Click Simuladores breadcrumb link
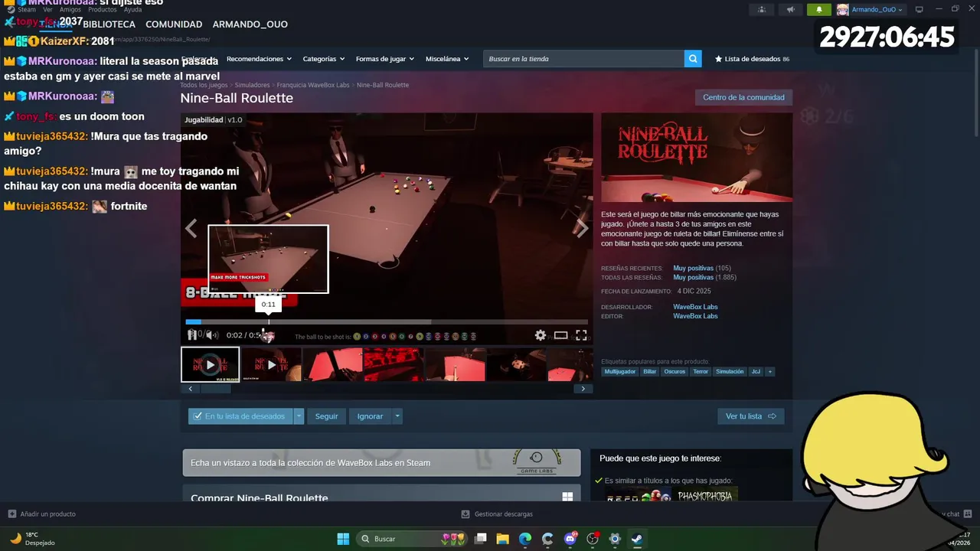The height and width of the screenshot is (551, 980). pyautogui.click(x=252, y=85)
